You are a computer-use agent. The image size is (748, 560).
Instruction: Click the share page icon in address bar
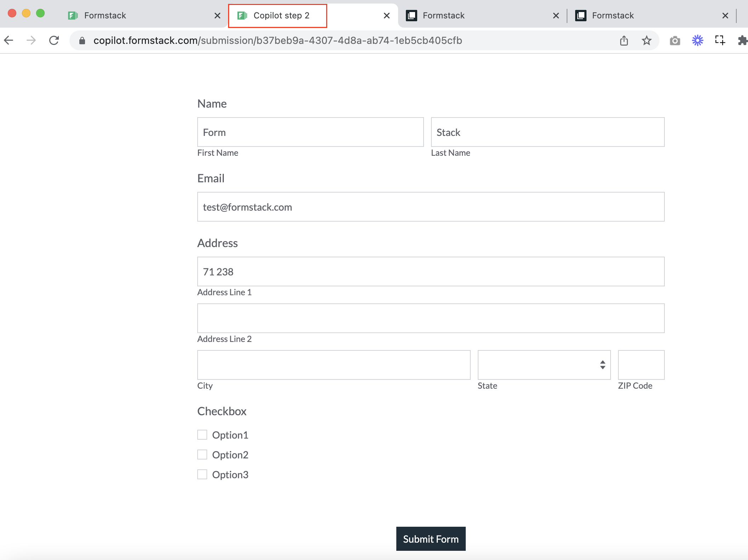tap(624, 41)
